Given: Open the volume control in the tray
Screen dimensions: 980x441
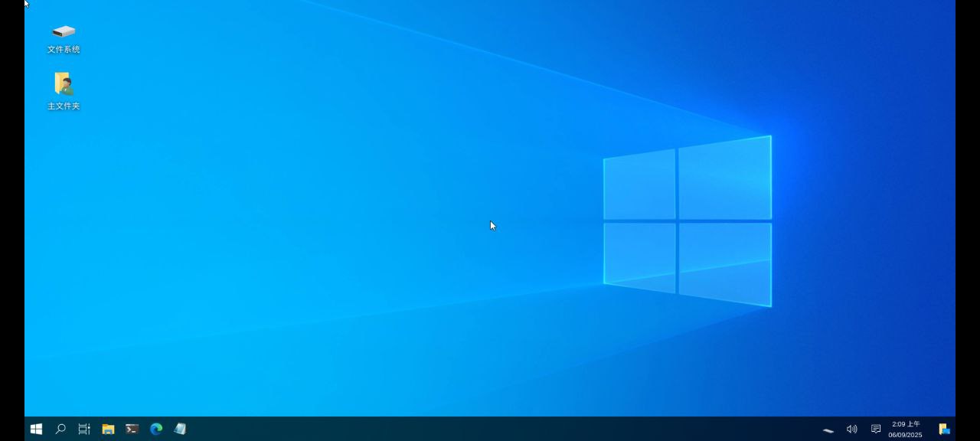Looking at the screenshot, I should 851,429.
